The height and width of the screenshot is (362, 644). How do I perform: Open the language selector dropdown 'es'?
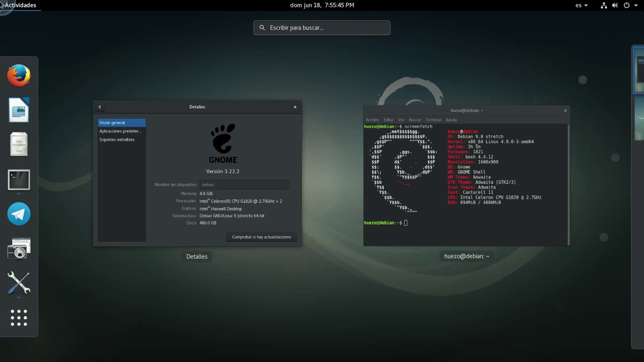[x=581, y=5]
